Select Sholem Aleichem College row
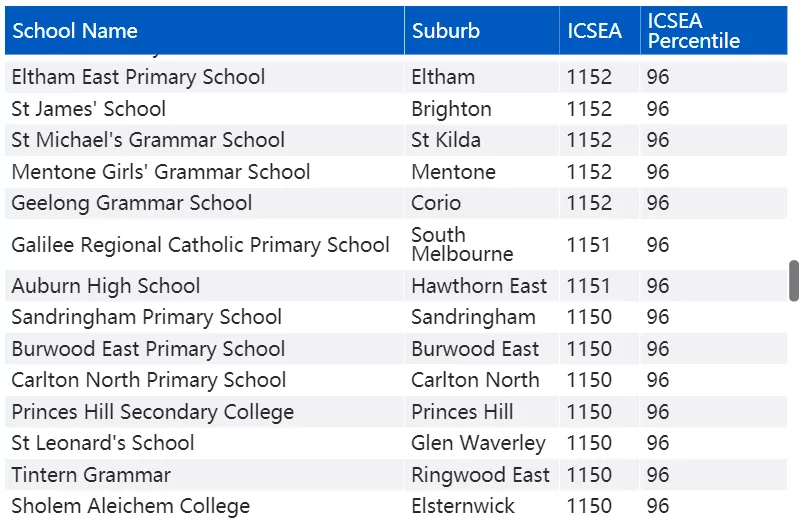This screenshot has height=520, width=800. [x=396, y=506]
